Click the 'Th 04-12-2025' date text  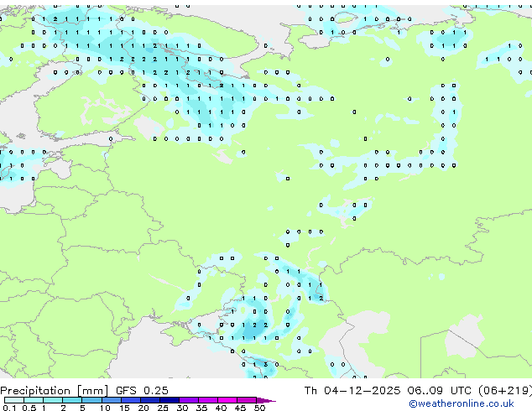coord(352,391)
